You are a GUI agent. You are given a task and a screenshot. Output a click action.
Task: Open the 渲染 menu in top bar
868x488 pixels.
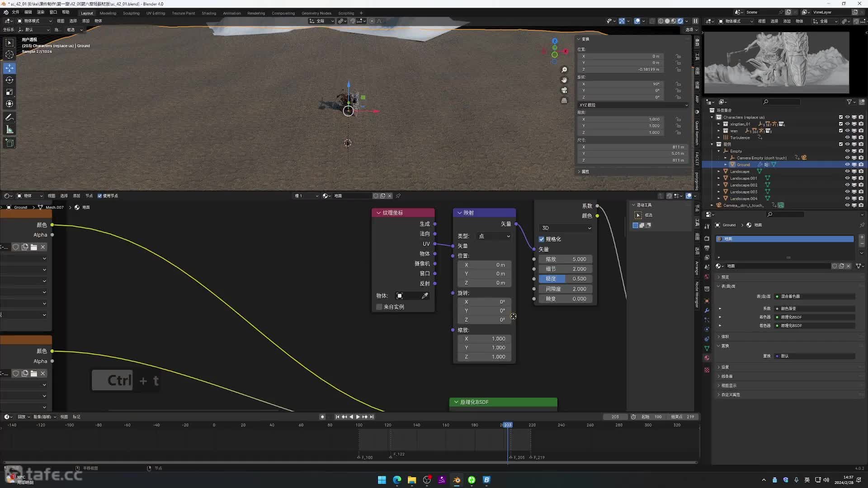click(41, 12)
